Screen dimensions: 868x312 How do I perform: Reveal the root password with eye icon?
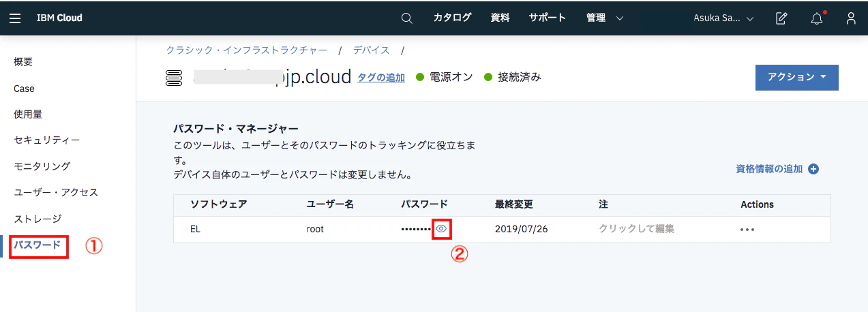441,229
